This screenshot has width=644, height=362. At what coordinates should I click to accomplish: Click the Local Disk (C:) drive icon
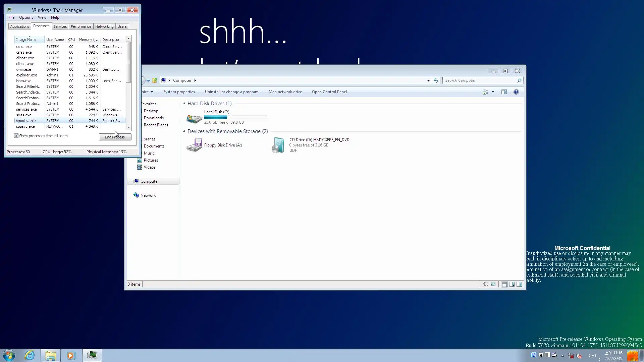(194, 118)
